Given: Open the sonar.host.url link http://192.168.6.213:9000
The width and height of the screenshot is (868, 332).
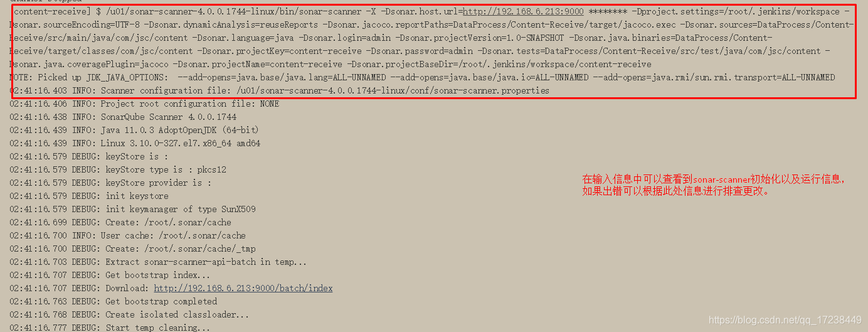Looking at the screenshot, I should pyautogui.click(x=523, y=11).
